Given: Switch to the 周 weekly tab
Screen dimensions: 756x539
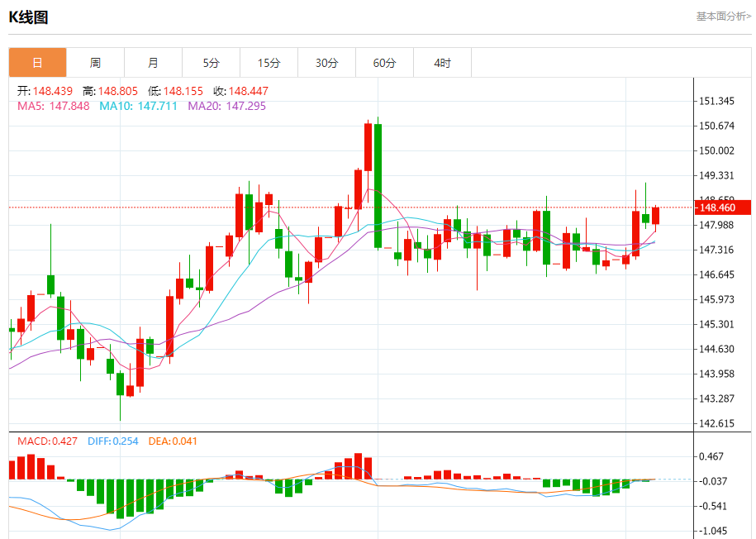Looking at the screenshot, I should (96, 63).
